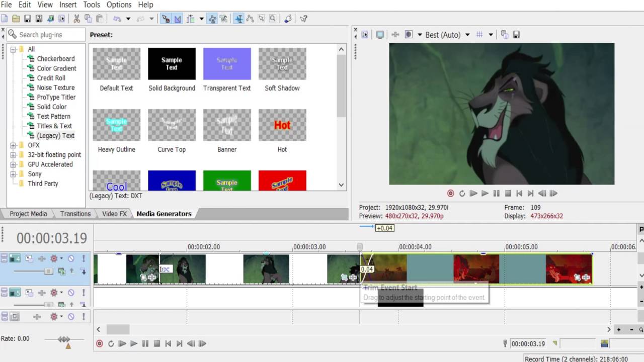Image resolution: width=644 pixels, height=362 pixels.
Task: Mute video track 4
Action: pos(71,258)
